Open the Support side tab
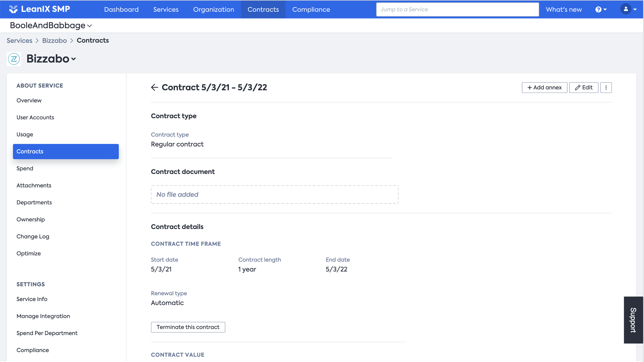This screenshot has width=644, height=362. (x=633, y=320)
